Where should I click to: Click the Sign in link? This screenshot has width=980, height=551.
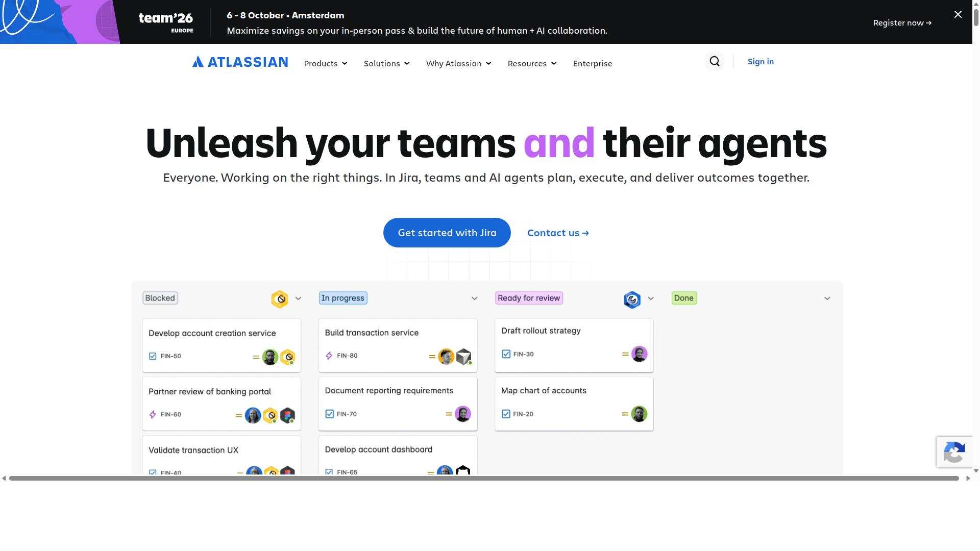coord(761,61)
